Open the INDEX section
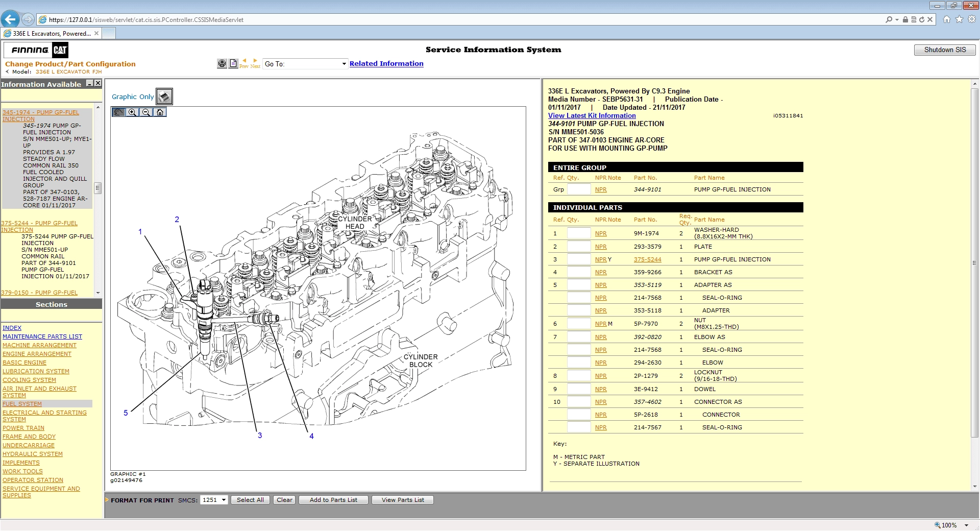The image size is (980, 531). click(12, 328)
